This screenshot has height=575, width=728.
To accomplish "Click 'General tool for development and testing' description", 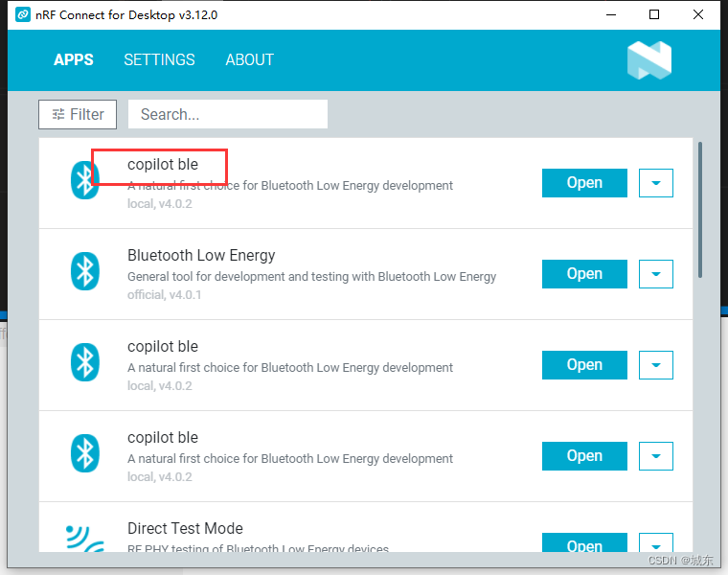I will tap(311, 276).
